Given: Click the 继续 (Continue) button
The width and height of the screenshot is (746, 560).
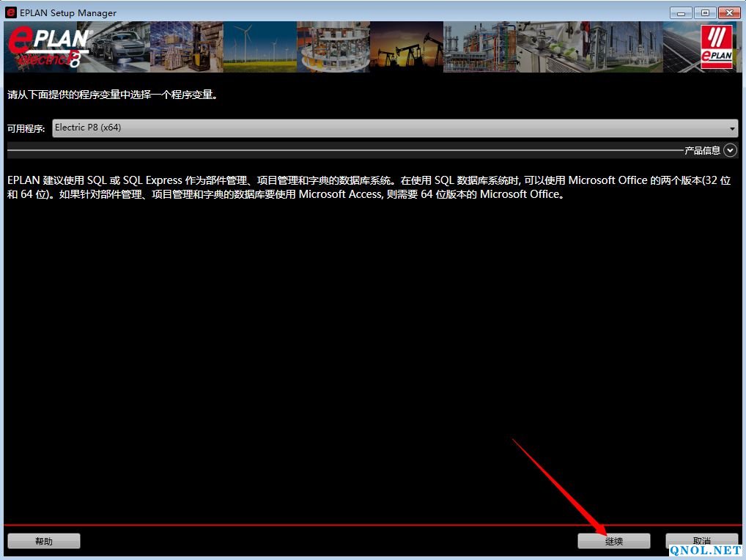Looking at the screenshot, I should tap(613, 541).
